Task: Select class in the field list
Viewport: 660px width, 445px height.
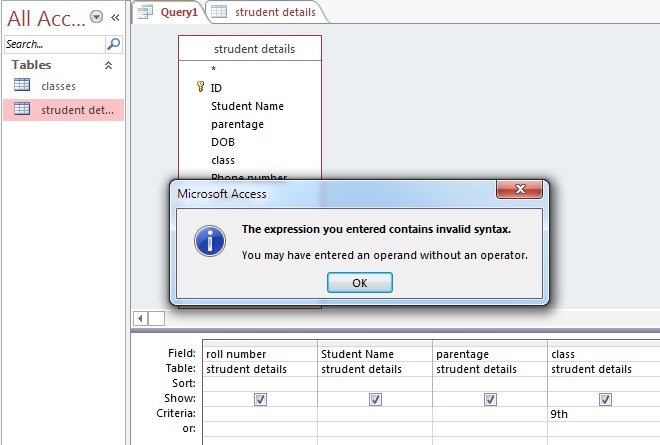Action: click(x=223, y=160)
